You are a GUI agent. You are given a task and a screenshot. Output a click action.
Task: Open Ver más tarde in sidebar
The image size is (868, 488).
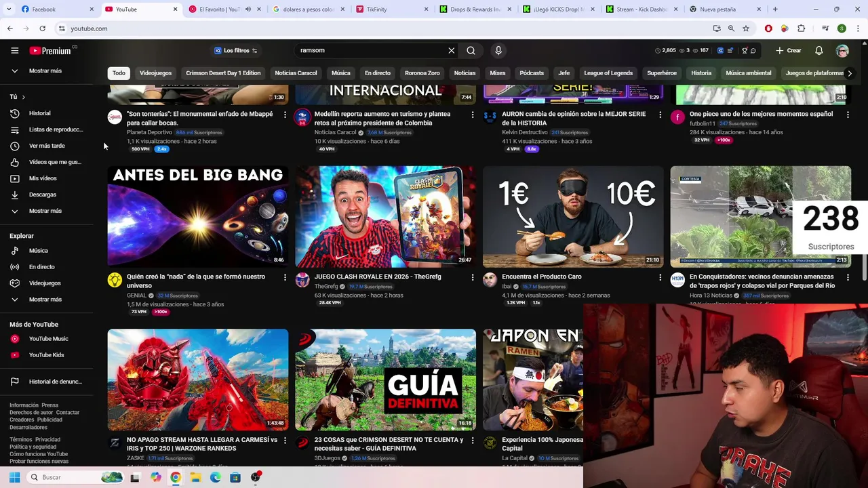(x=47, y=146)
